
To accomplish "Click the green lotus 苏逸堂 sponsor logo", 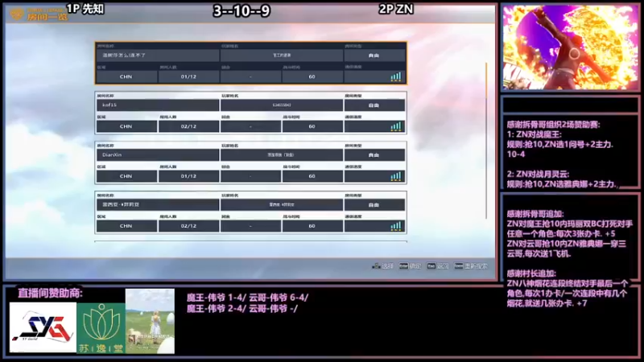I will coord(101,328).
